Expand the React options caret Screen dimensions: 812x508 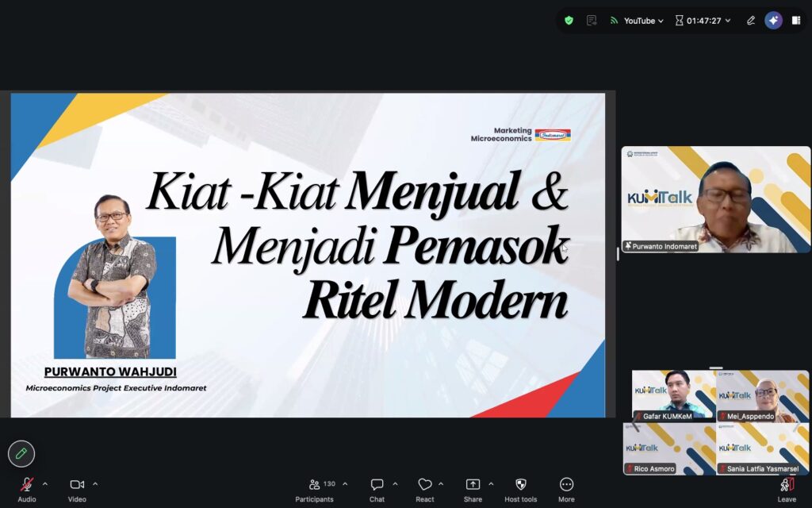point(441,484)
